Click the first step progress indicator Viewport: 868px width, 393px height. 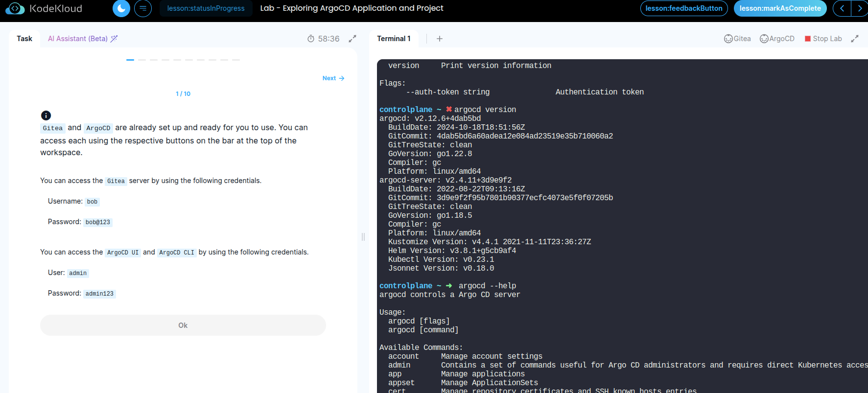coord(130,60)
